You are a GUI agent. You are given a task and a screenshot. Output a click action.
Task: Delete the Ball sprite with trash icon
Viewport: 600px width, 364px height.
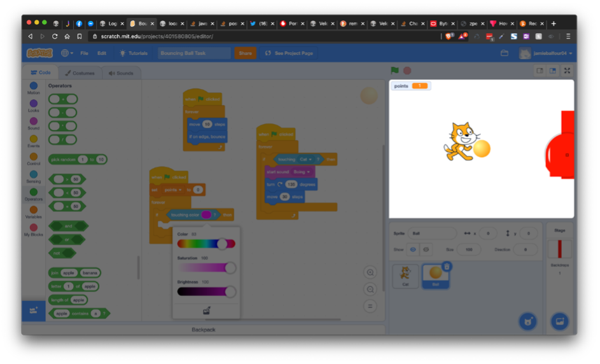pos(447,267)
